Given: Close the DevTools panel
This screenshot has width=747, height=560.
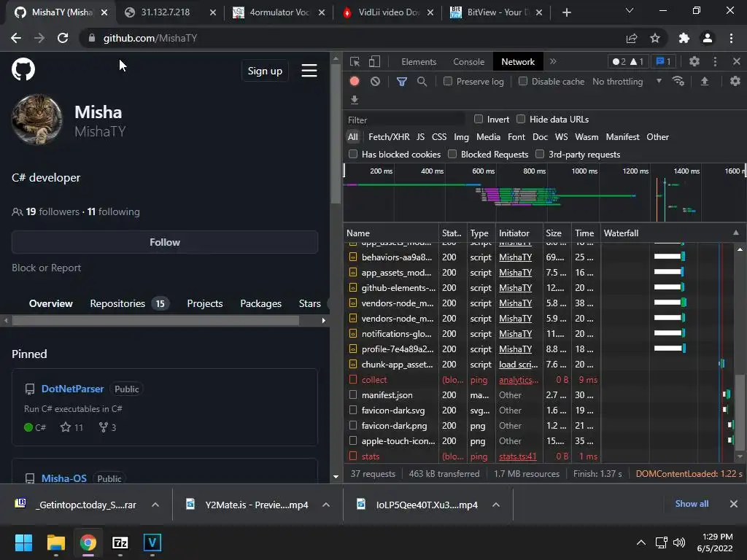Looking at the screenshot, I should tap(737, 61).
